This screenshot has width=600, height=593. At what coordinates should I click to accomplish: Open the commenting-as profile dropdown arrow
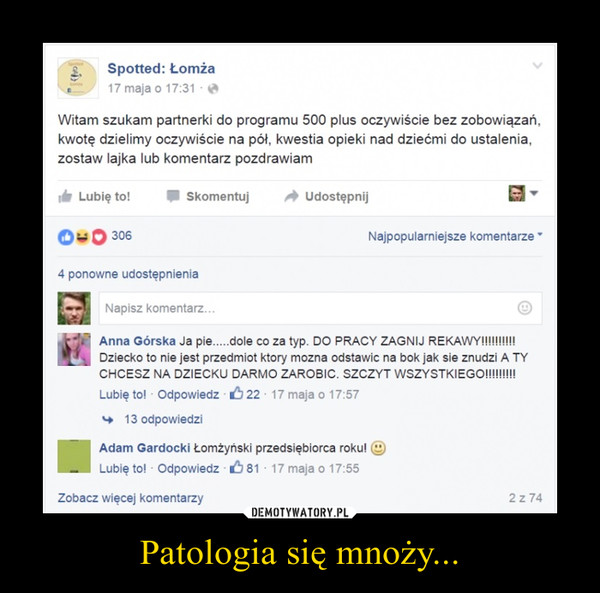click(x=534, y=193)
